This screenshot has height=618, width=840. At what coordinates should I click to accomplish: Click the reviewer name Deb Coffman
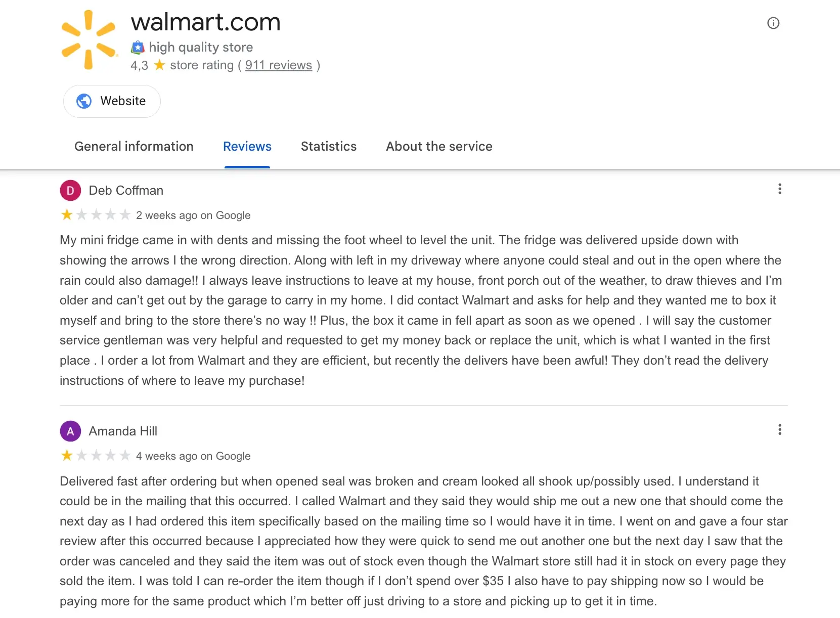point(126,191)
